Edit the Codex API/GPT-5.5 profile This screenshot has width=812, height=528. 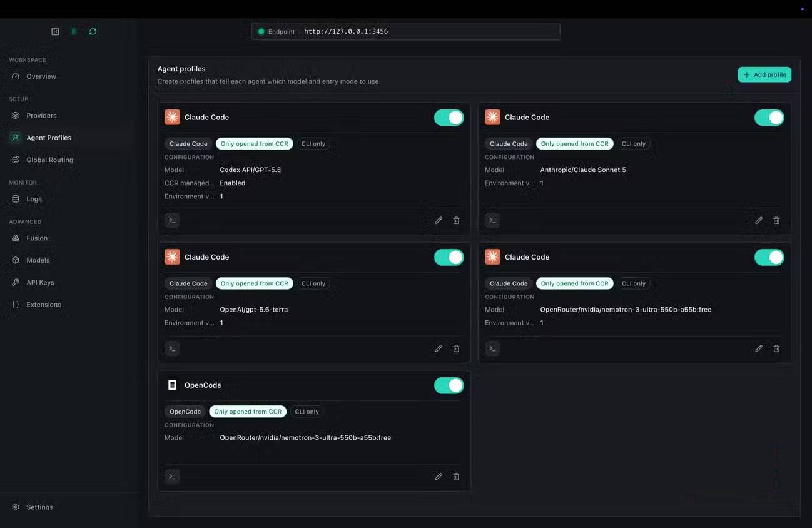[439, 220]
